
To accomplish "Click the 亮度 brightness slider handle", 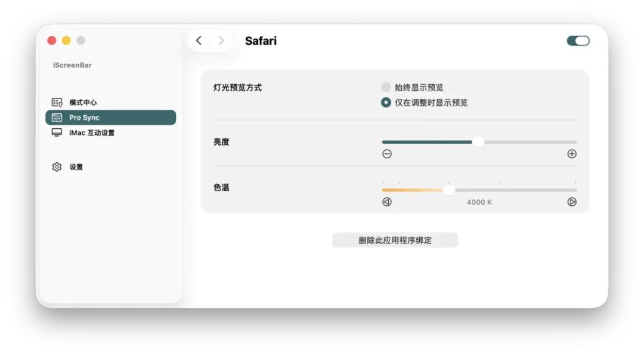I will click(x=478, y=142).
